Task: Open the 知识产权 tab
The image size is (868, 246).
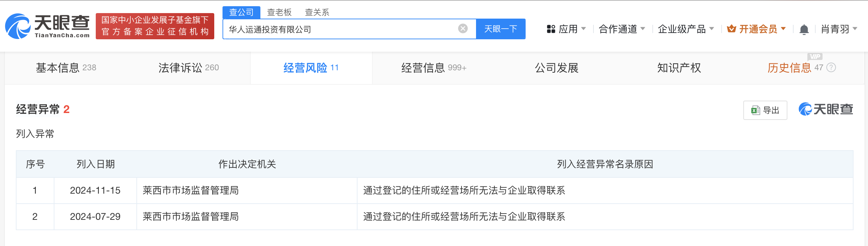Action: [679, 68]
